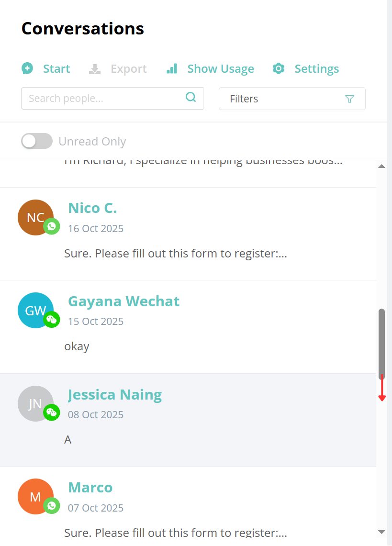This screenshot has height=546, width=392.
Task: Click the funnel icon in Filters
Action: pos(349,99)
